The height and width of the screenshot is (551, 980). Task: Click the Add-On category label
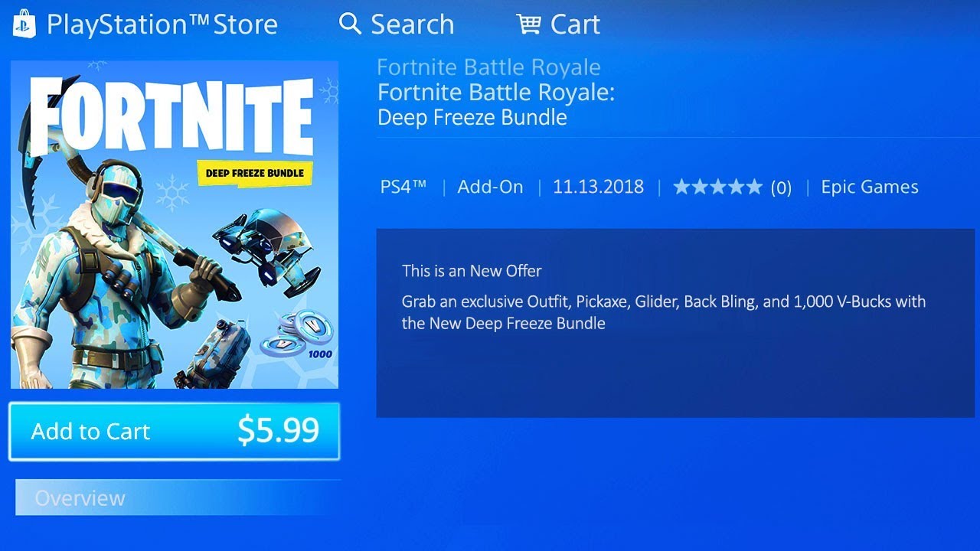tap(490, 187)
